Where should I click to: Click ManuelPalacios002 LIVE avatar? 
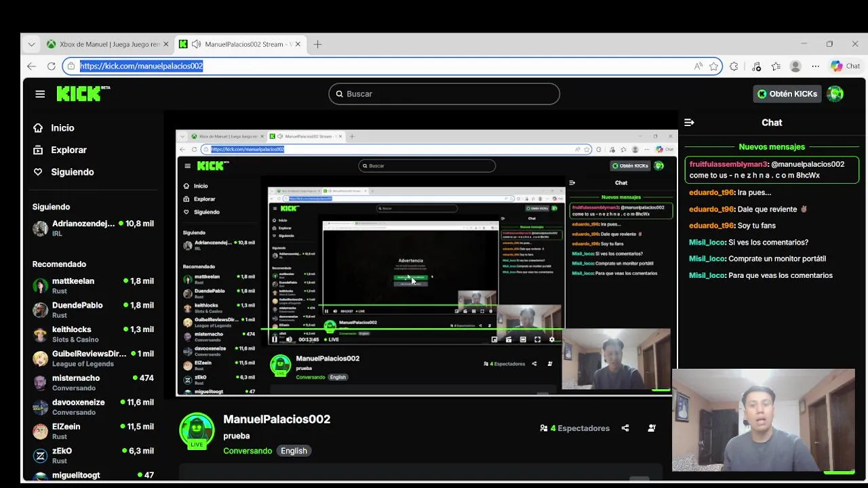point(197,430)
